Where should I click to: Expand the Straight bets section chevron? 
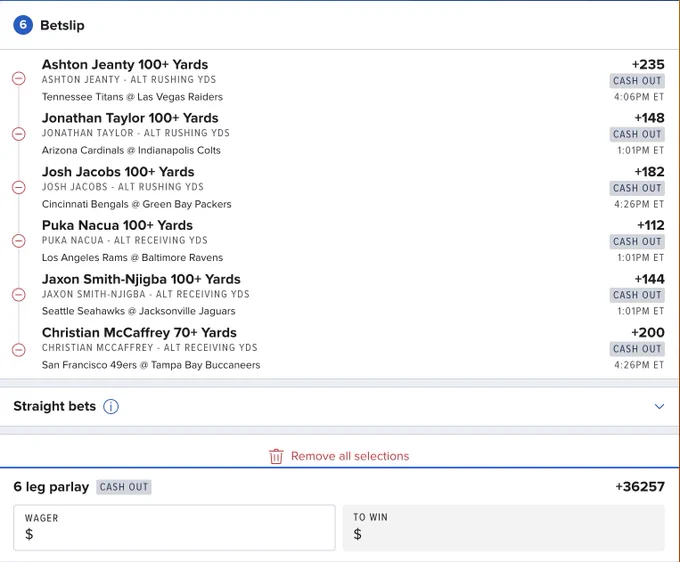[659, 406]
